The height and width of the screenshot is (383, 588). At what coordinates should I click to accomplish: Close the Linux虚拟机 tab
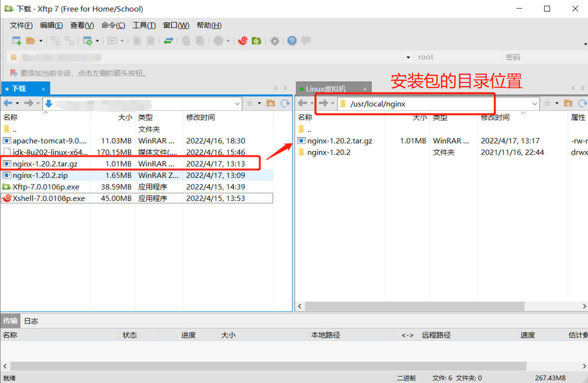[x=365, y=89]
